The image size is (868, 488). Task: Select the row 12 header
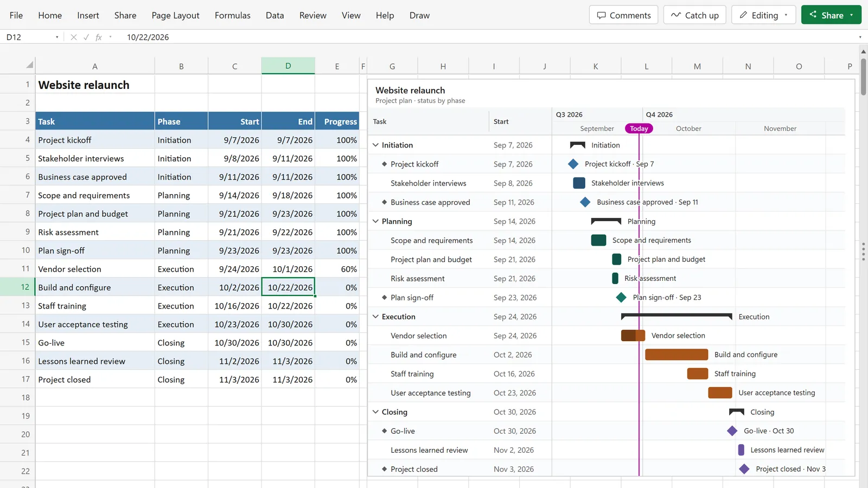(x=18, y=287)
